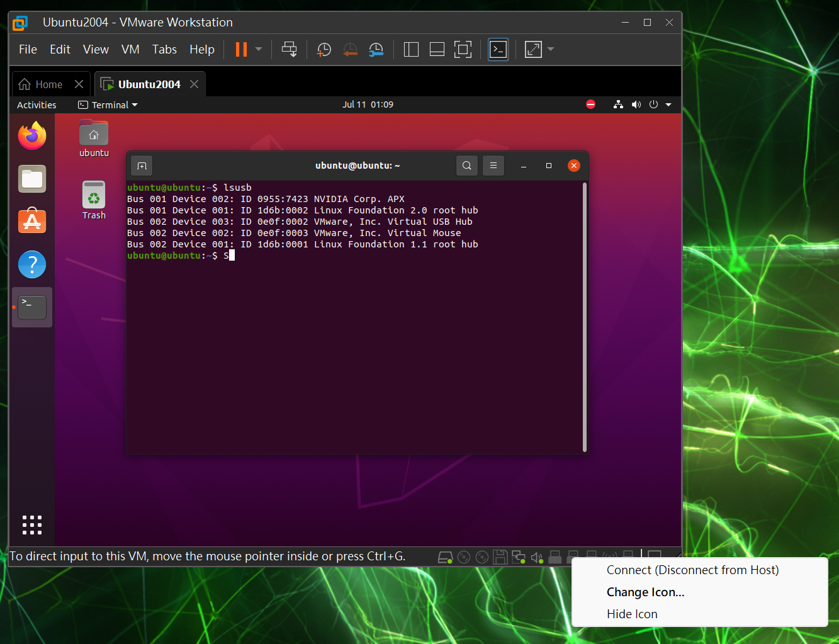The image size is (839, 644).
Task: Open the snapshot manager icon
Action: [376, 50]
